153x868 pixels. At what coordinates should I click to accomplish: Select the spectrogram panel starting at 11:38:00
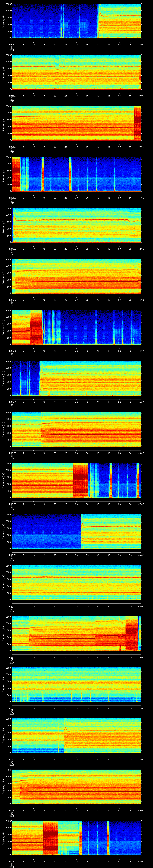pos(77,72)
